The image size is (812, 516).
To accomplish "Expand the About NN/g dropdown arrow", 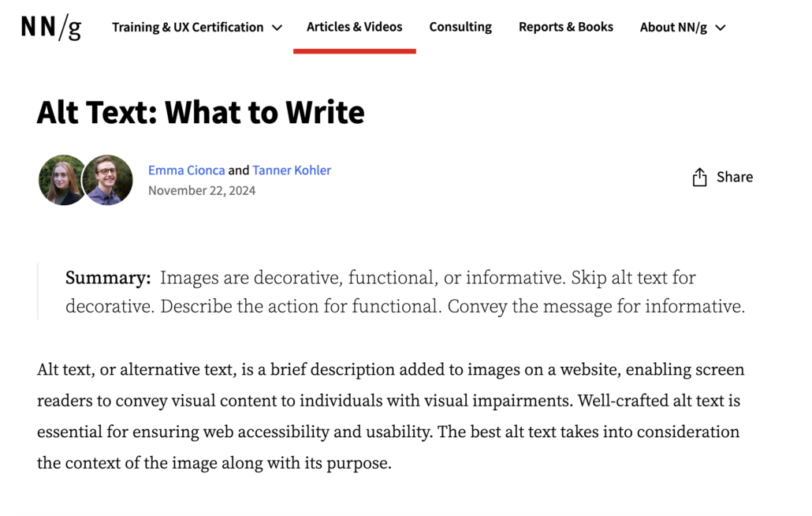I will click(x=720, y=27).
